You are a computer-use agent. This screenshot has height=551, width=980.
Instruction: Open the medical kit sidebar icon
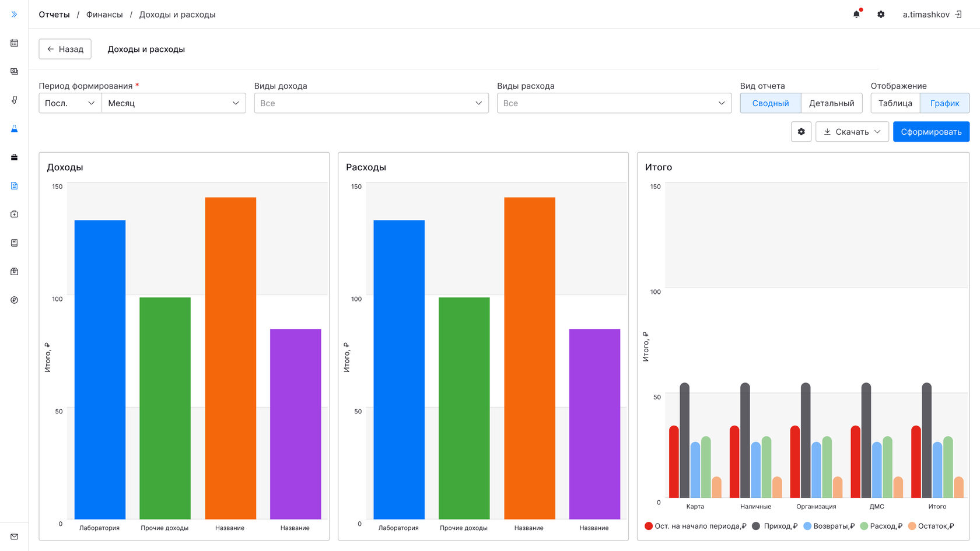(x=14, y=215)
